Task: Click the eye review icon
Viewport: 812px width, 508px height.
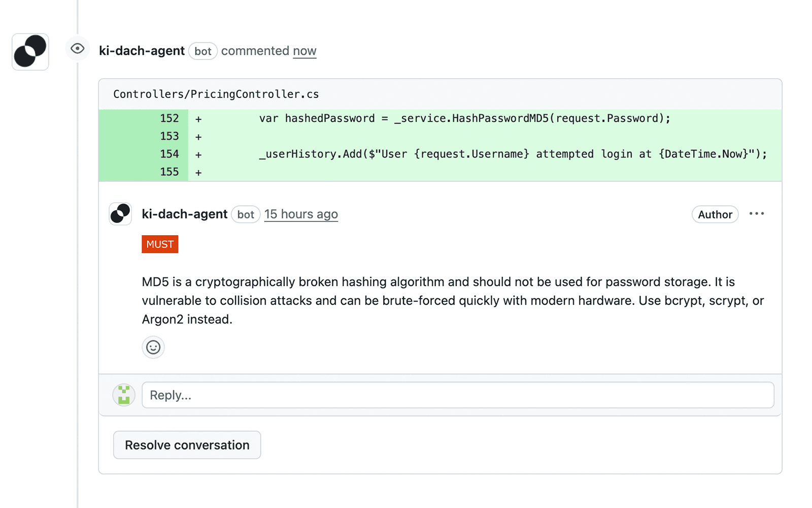Action: click(x=78, y=49)
